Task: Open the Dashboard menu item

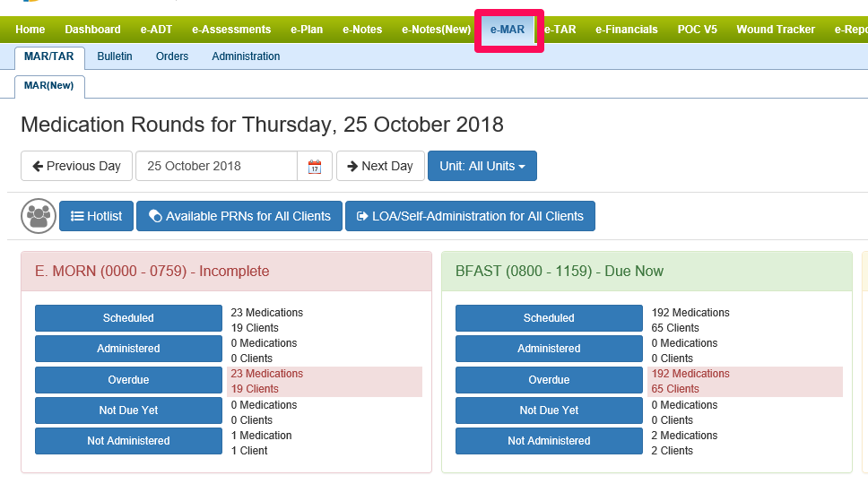Action: point(92,30)
